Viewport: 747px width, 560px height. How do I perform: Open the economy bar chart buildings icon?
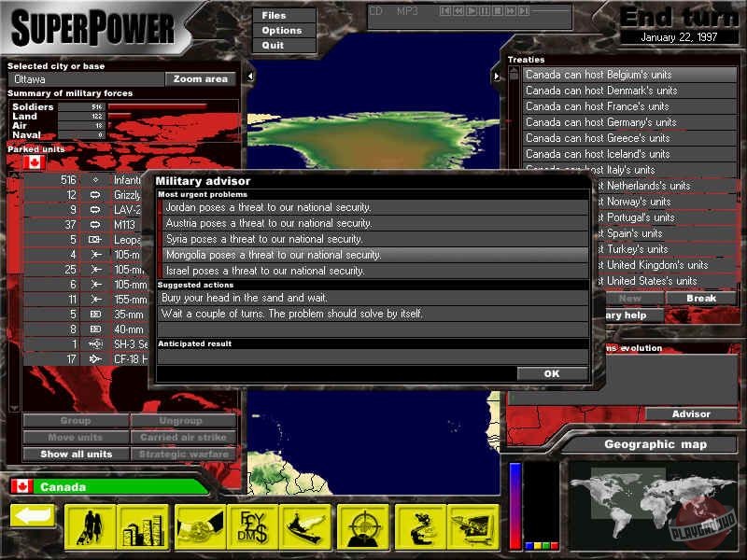click(145, 526)
